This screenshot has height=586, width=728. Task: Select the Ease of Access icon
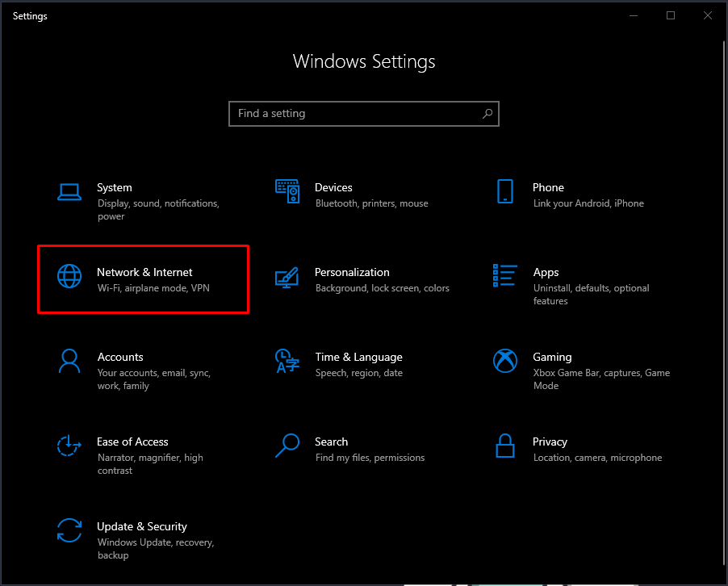point(69,446)
